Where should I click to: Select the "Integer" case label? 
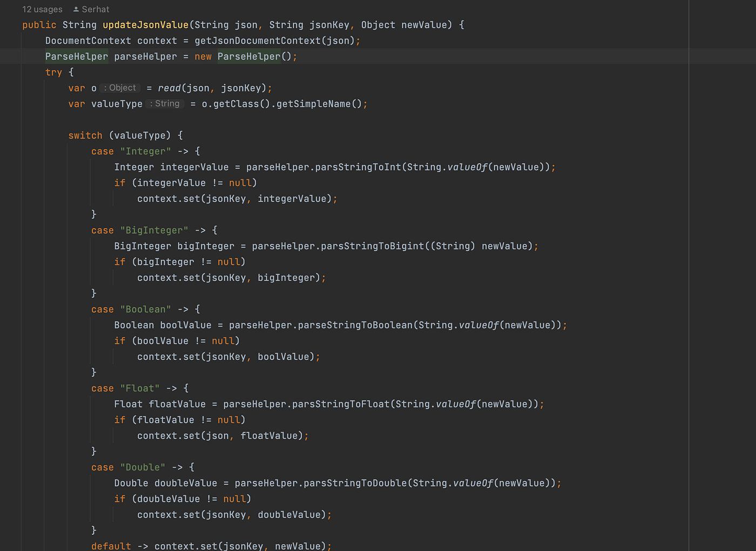[146, 151]
